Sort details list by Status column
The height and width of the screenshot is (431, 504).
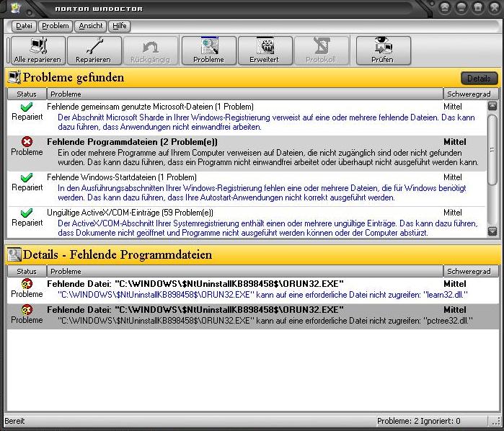[27, 271]
